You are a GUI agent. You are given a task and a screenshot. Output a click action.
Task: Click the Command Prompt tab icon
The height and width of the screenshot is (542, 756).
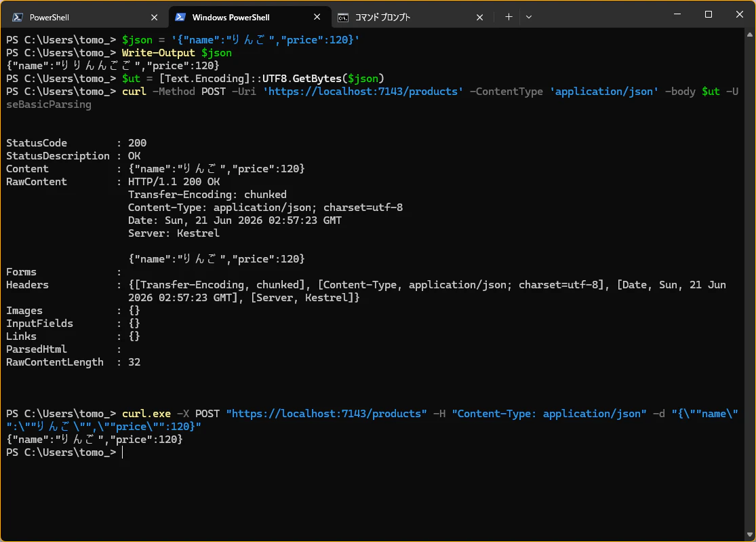[x=343, y=18]
